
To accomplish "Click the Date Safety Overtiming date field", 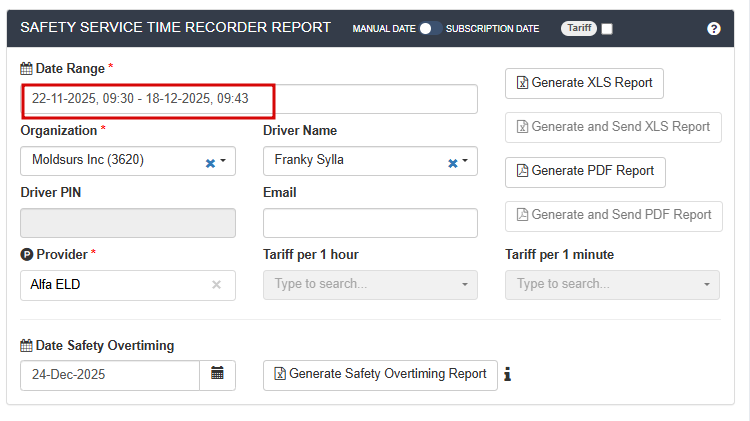I will pos(110,375).
